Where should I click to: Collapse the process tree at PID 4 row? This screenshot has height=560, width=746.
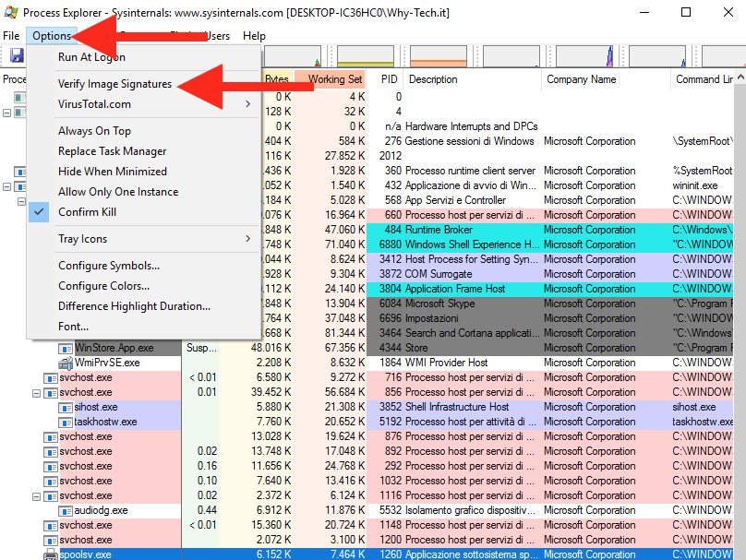6,113
